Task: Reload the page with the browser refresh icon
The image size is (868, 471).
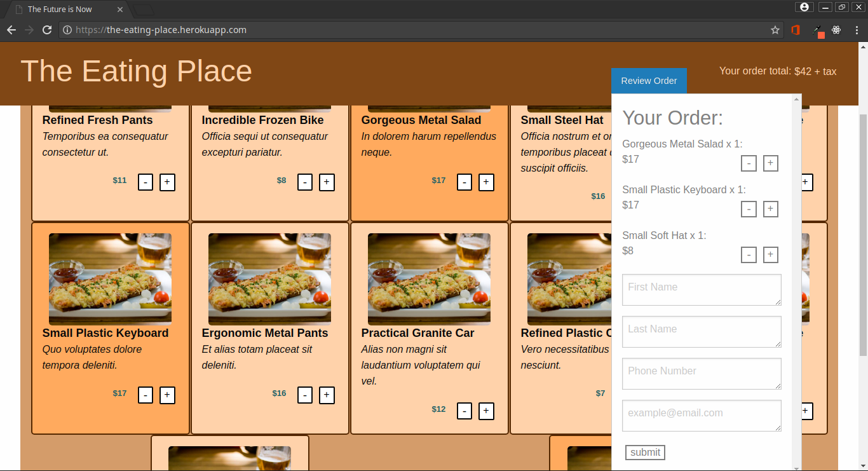Action: pos(47,30)
